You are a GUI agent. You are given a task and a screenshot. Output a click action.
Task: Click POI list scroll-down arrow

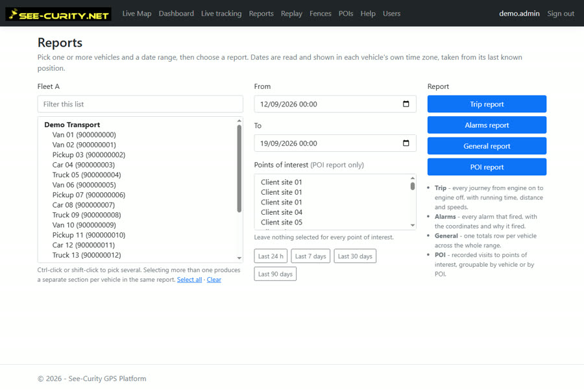412,225
